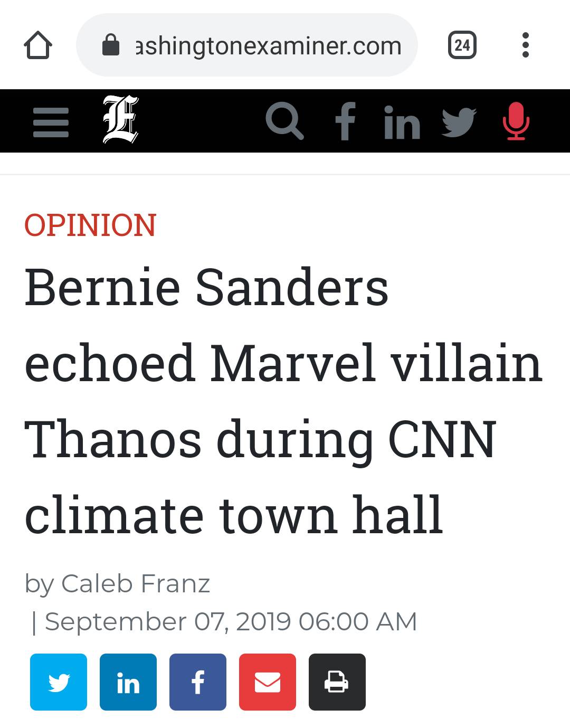Activate the red microphone icon

pos(516,121)
